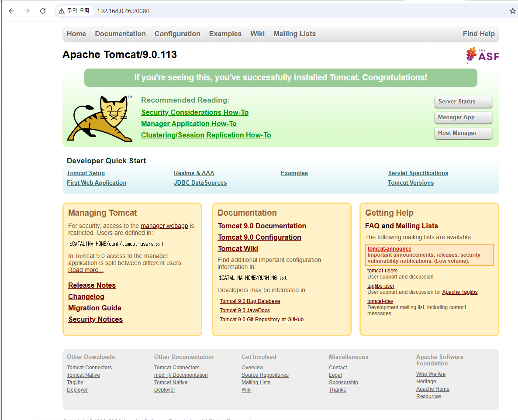
Task: Click the Manager App button
Action: (463, 117)
